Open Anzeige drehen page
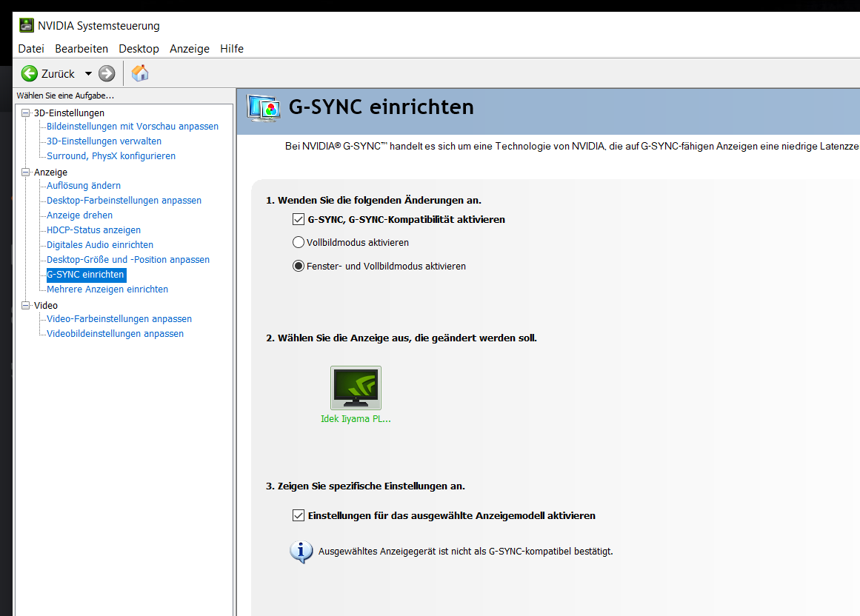 tap(79, 215)
